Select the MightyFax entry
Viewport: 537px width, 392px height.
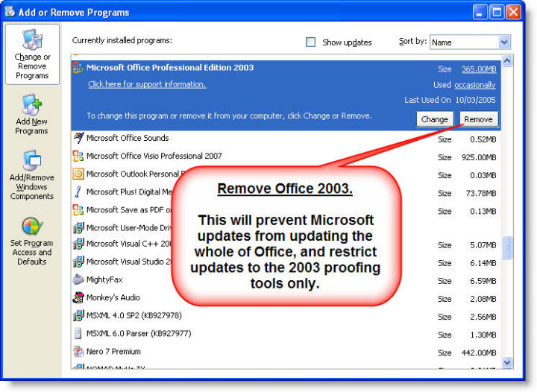(x=286, y=279)
